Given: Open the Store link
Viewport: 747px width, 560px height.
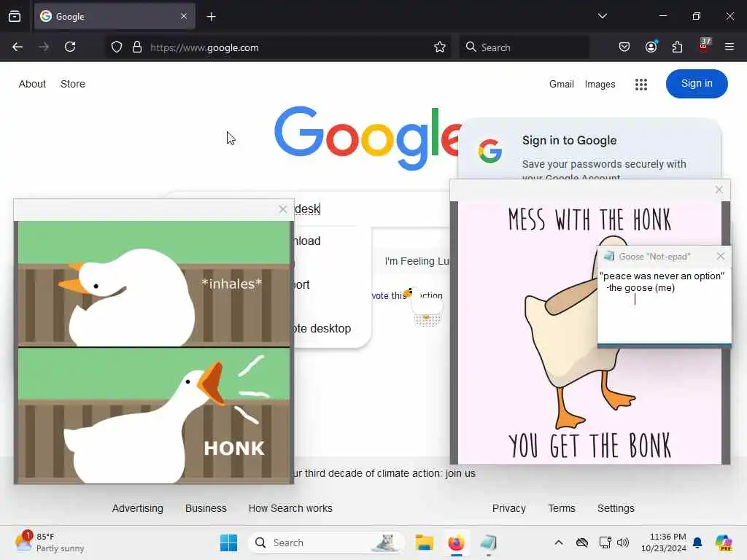Looking at the screenshot, I should tap(73, 84).
